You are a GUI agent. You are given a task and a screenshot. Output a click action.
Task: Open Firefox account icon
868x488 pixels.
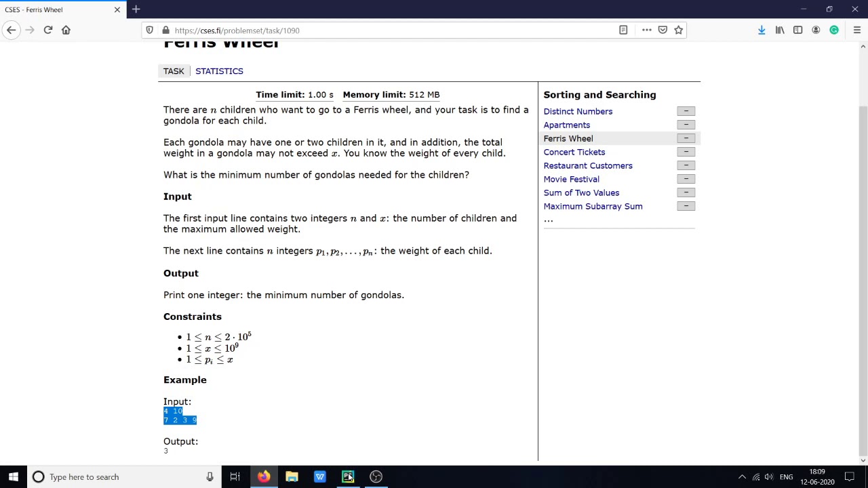[816, 30]
